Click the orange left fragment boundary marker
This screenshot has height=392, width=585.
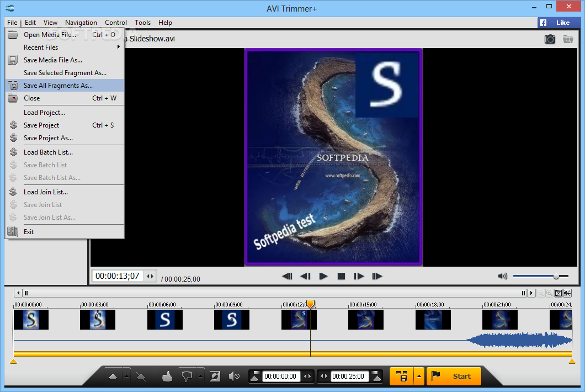(13, 361)
